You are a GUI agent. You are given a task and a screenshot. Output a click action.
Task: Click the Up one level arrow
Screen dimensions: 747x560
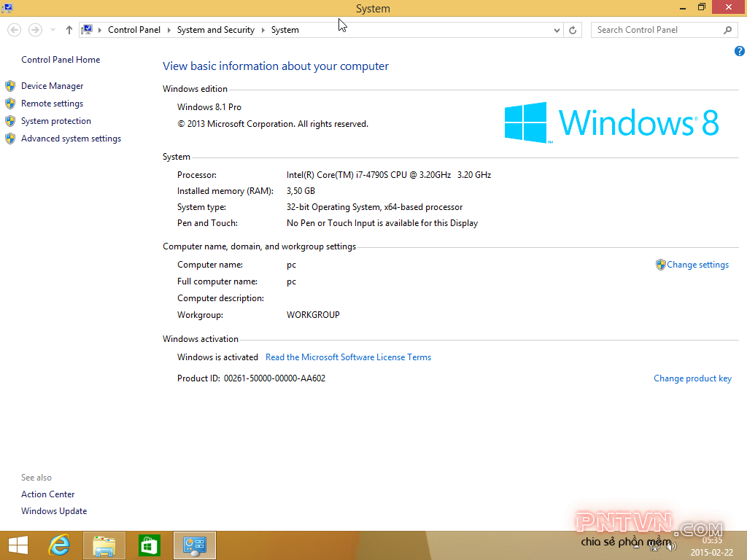click(x=69, y=30)
